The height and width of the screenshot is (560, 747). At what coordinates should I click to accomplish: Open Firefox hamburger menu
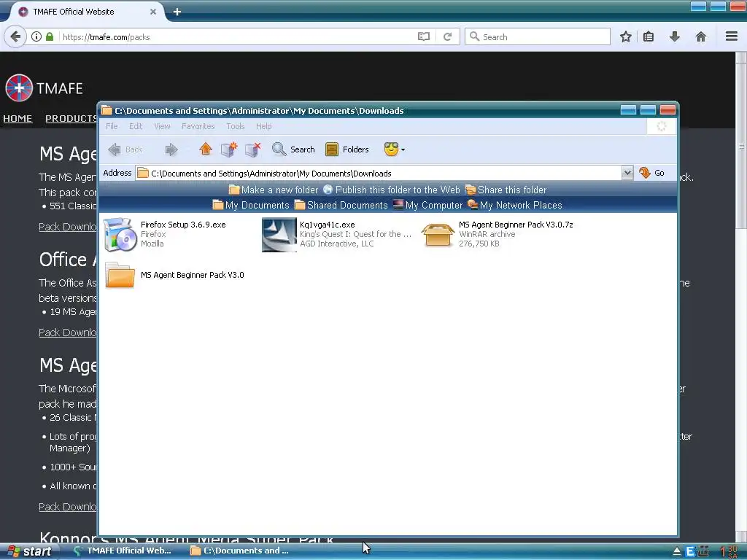[732, 36]
